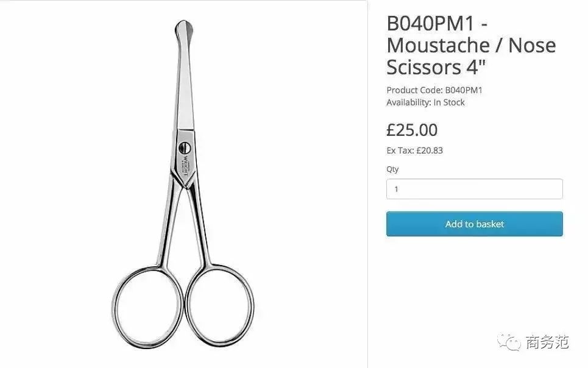Click the Add to basket button
The image size is (588, 368).
tap(475, 224)
